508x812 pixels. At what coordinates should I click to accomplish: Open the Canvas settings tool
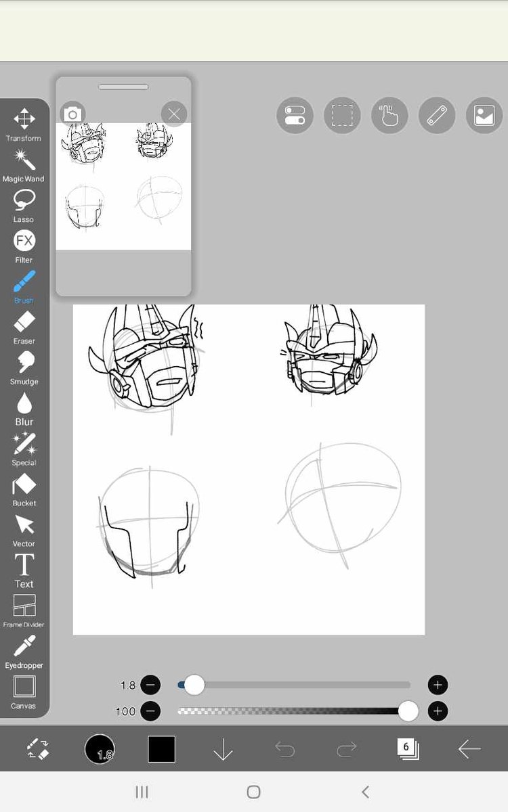[24, 692]
